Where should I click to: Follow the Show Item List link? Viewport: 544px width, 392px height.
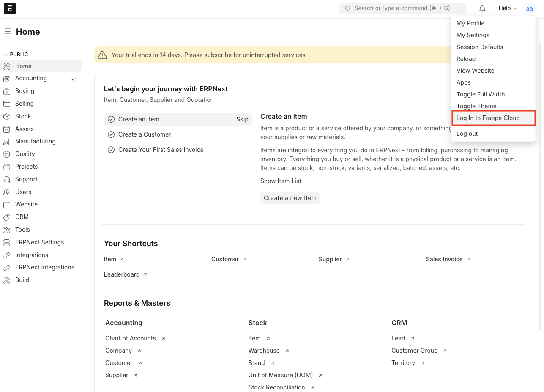[281, 181]
